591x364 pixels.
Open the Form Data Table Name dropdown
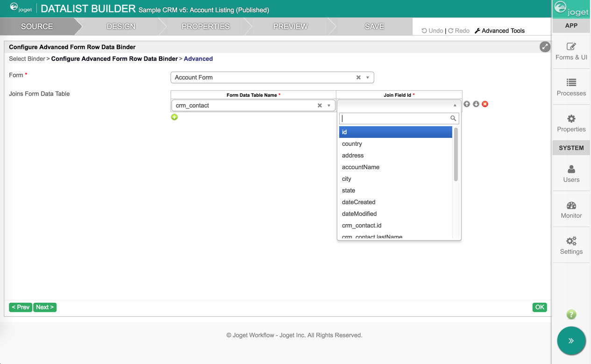coord(329,106)
